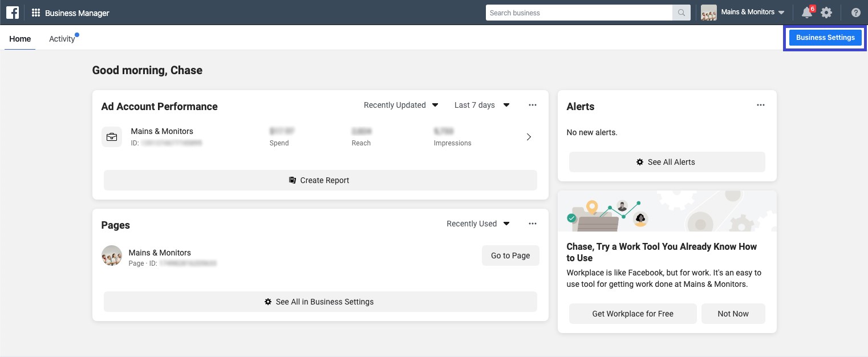
Task: Click the Reach metric label
Action: point(361,143)
